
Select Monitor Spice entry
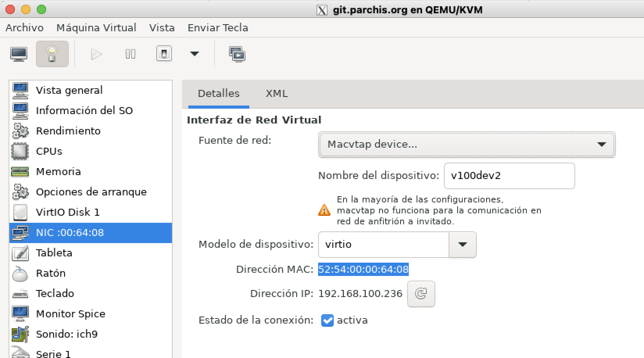(x=91, y=314)
